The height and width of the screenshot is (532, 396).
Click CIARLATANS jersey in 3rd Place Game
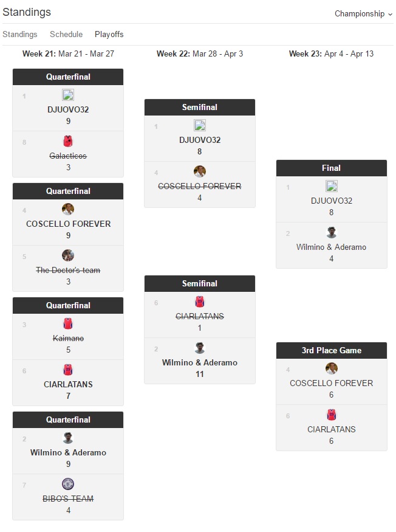tap(332, 415)
